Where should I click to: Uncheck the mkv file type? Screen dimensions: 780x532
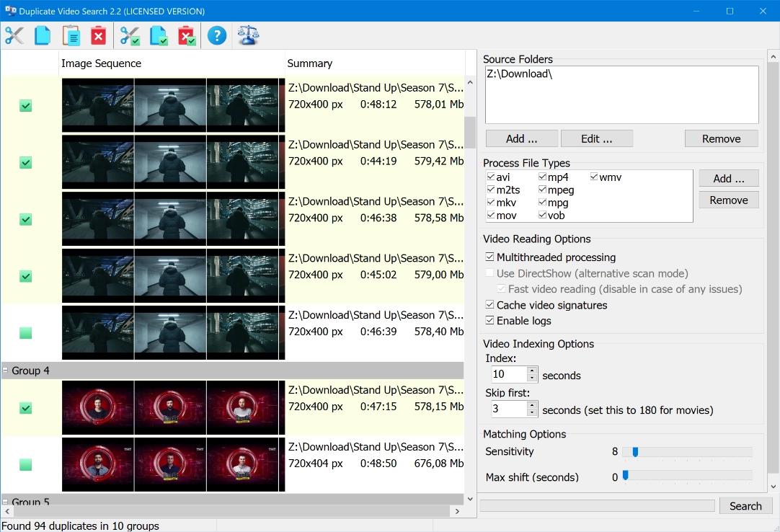491,203
